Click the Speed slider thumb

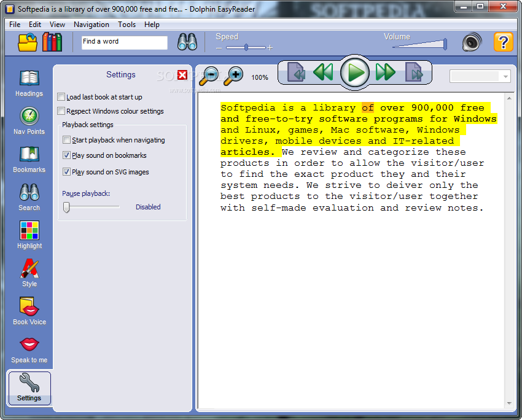click(x=246, y=48)
